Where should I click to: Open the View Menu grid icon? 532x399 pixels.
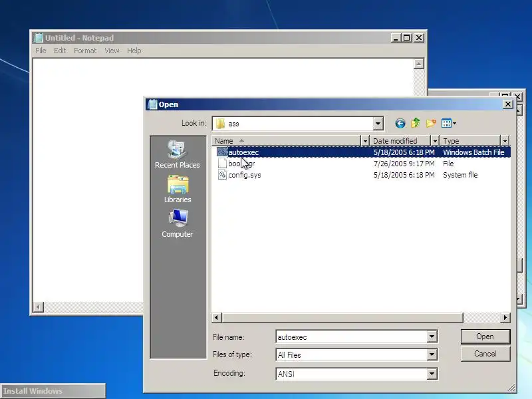click(448, 123)
